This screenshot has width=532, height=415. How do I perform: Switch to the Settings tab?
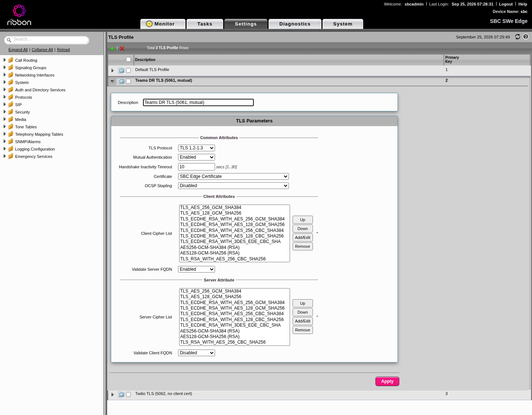pos(246,24)
